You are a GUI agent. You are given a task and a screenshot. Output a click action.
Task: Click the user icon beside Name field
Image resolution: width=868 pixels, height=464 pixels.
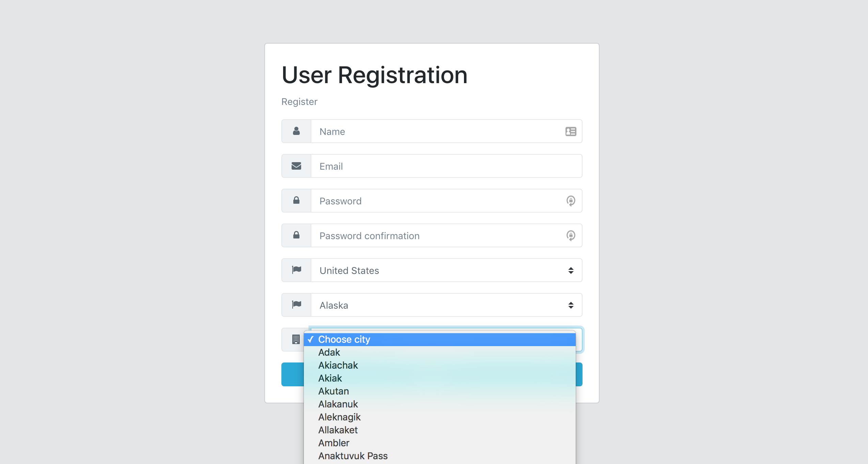click(x=296, y=131)
